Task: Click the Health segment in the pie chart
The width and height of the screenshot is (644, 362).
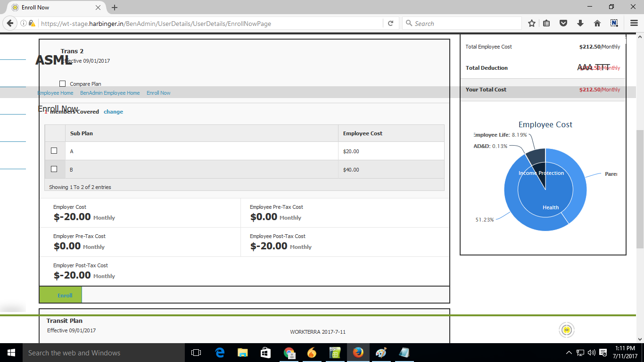Action: pos(550,207)
